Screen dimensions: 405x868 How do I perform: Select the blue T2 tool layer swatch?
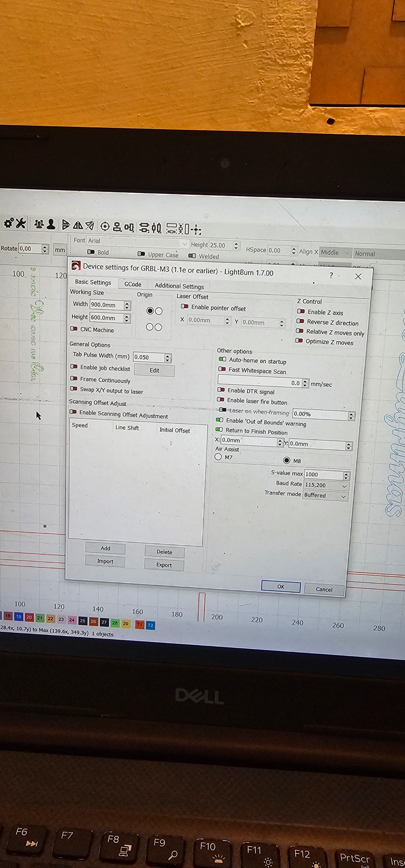[150, 625]
